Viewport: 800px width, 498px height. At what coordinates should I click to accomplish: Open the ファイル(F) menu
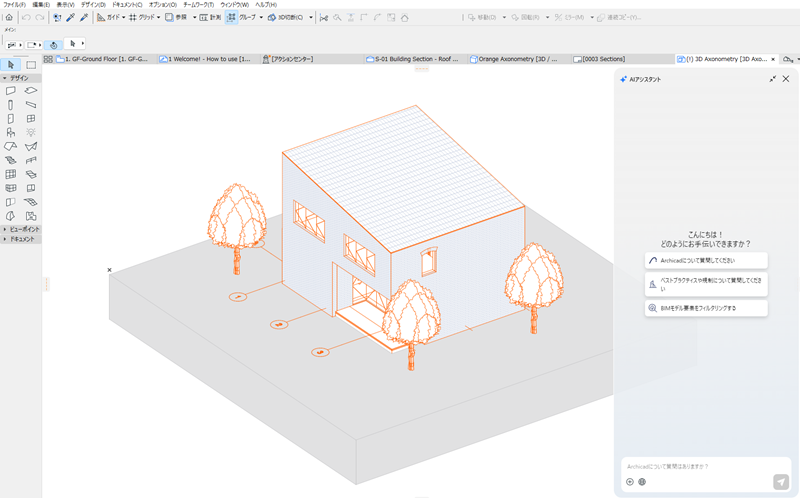14,5
